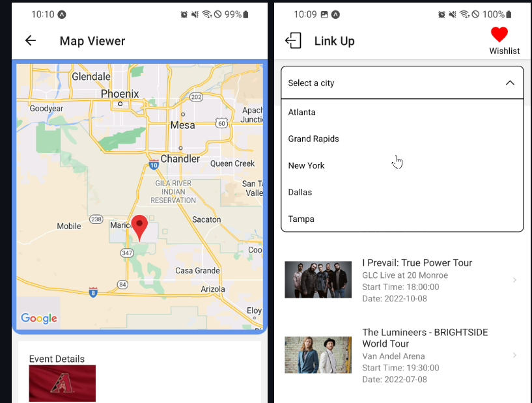
Task: Tap the red map location pin
Action: point(139,228)
